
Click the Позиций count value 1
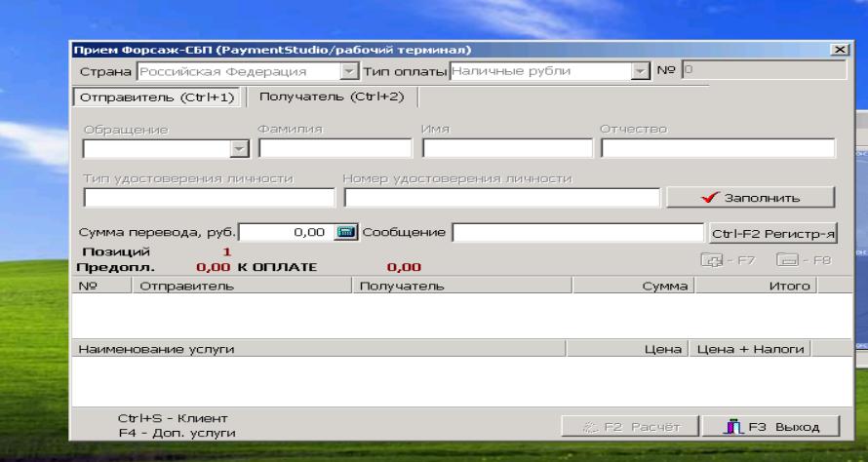click(226, 252)
